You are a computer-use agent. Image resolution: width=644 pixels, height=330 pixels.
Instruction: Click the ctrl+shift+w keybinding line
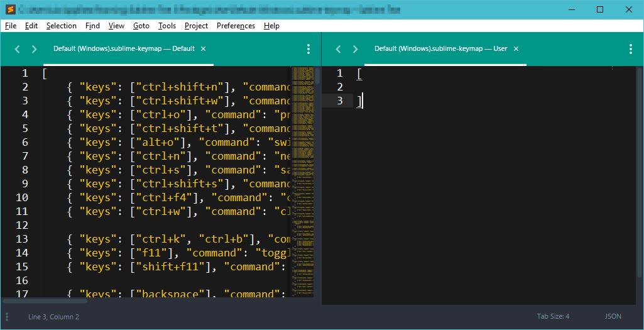click(x=179, y=101)
